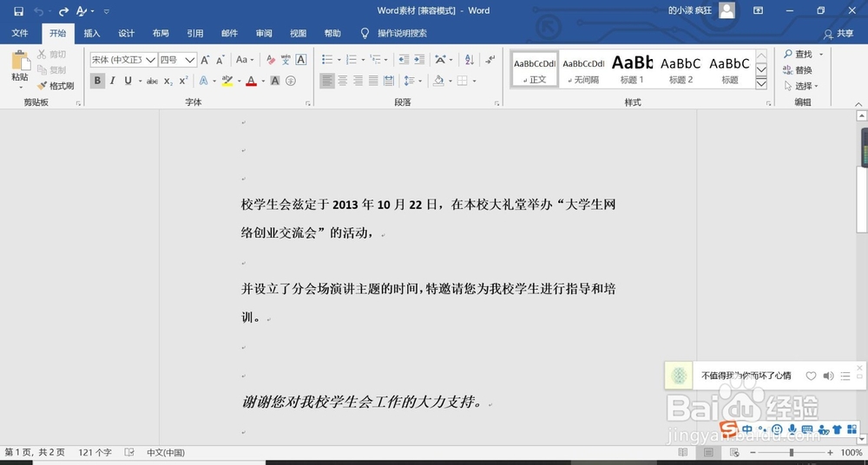This screenshot has width=868, height=465.
Task: Apply strikethrough abc formatting
Action: tap(152, 81)
